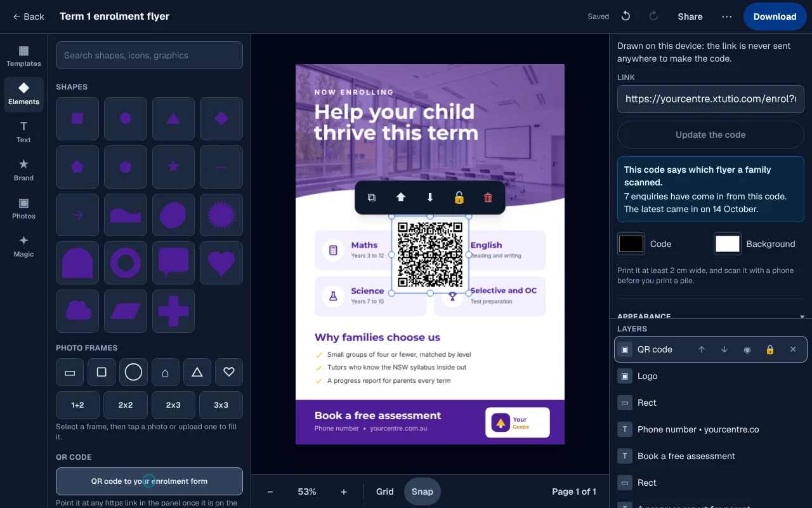Click the Download button
Viewport: 812px width, 508px height.
[775, 17]
